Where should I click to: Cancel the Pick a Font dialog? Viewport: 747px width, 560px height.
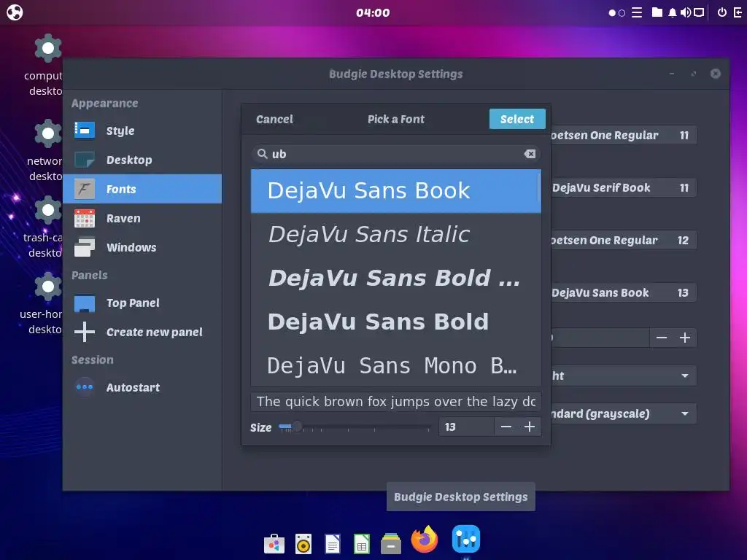pos(274,119)
